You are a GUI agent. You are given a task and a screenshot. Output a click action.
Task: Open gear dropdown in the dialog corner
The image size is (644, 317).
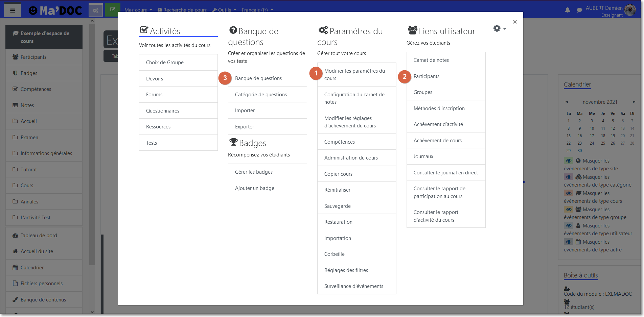point(499,29)
